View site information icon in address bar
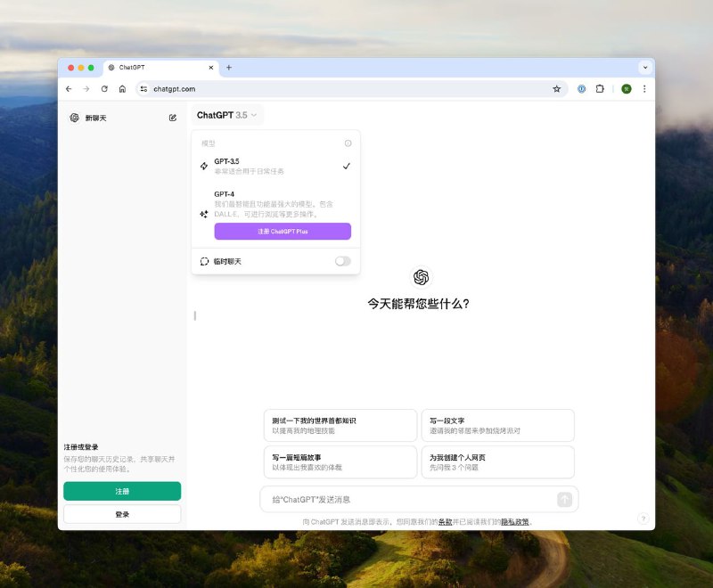The image size is (713, 588). coord(143,89)
